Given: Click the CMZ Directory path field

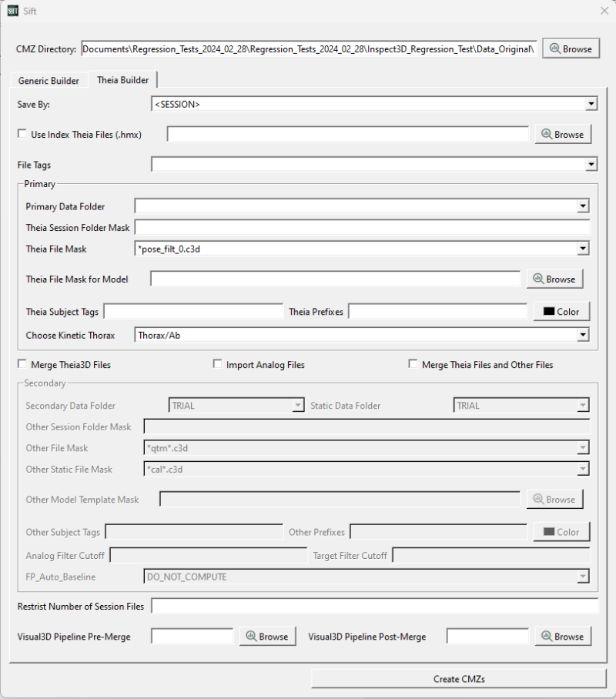Looking at the screenshot, I should tap(309, 49).
